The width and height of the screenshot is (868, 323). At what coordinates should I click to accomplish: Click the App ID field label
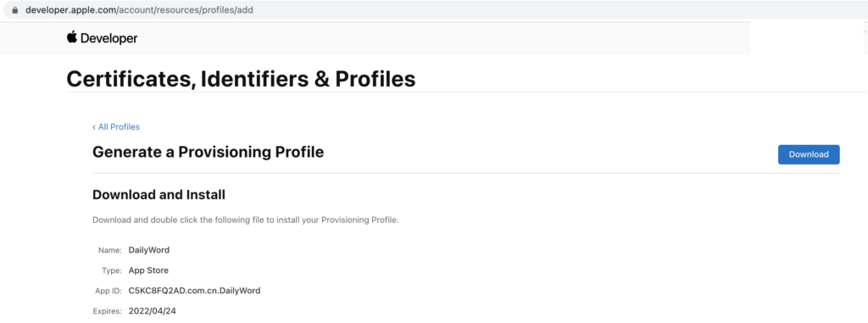pos(108,291)
